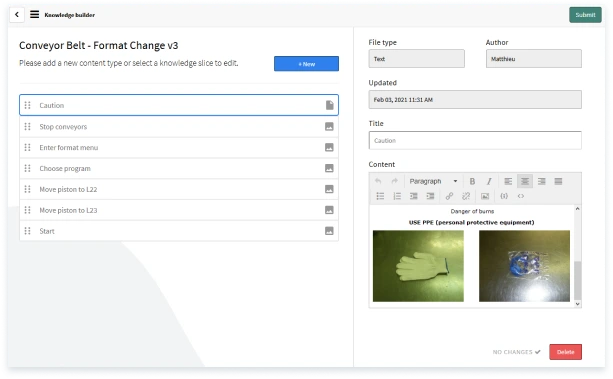Open the Choose program slice

click(179, 168)
